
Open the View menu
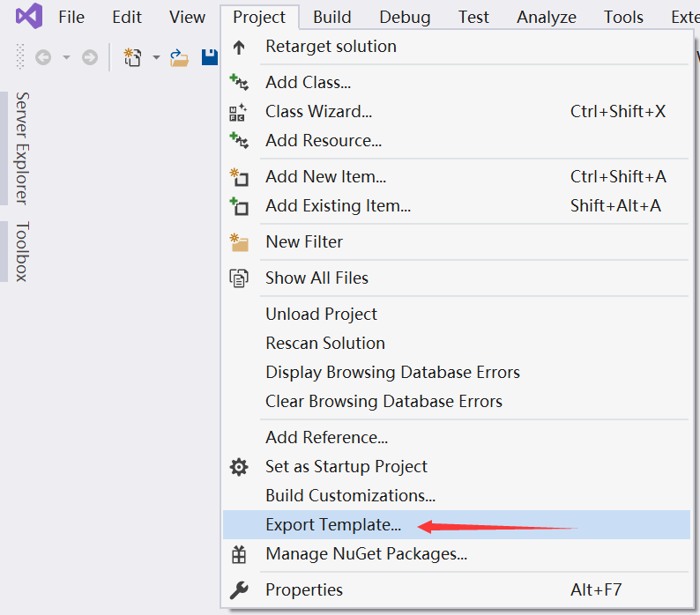coord(188,17)
